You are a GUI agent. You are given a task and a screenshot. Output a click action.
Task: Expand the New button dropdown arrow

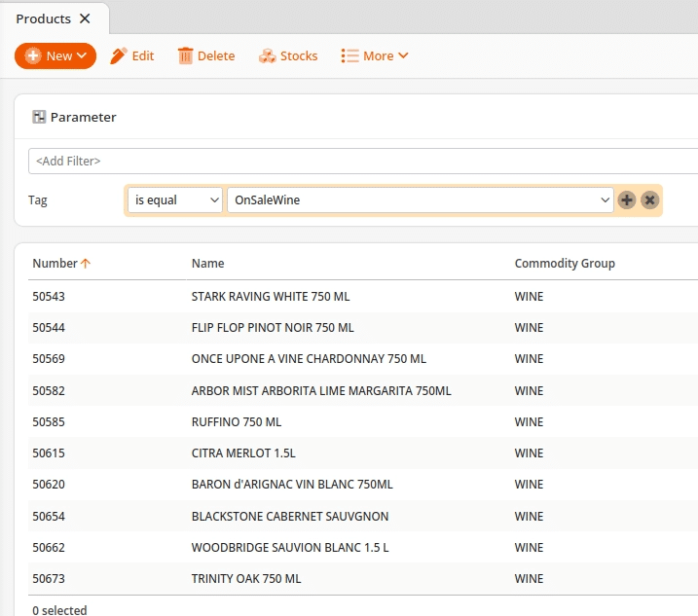(82, 56)
